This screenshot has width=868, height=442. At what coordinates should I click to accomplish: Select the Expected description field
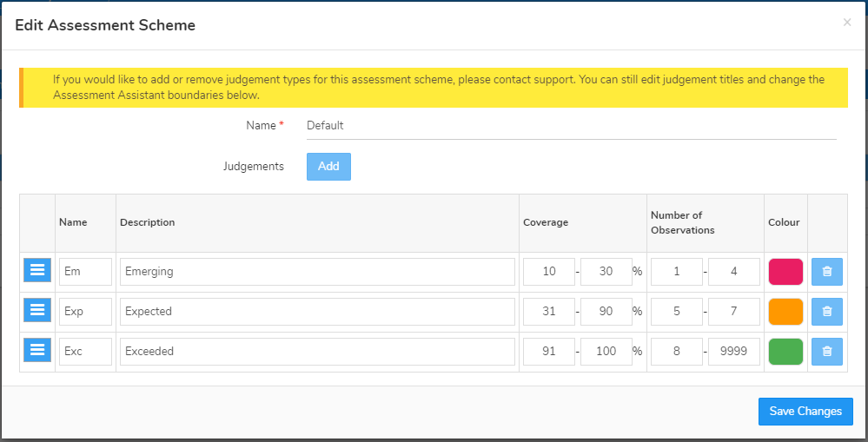coord(317,312)
